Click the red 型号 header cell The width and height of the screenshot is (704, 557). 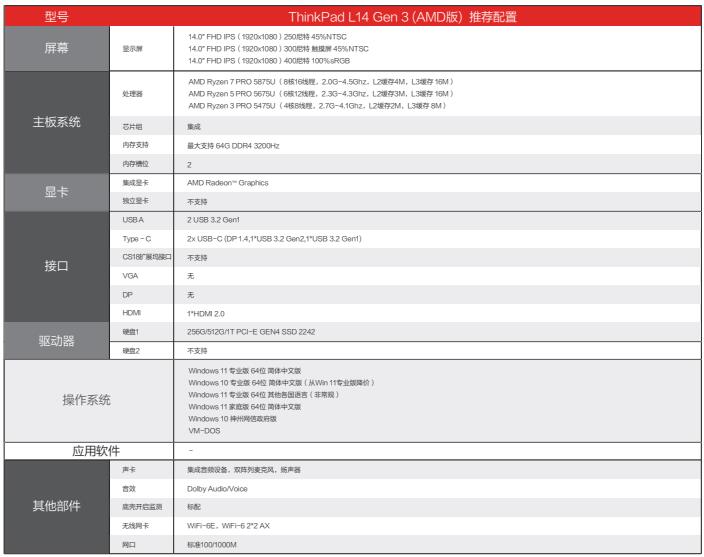58,17
